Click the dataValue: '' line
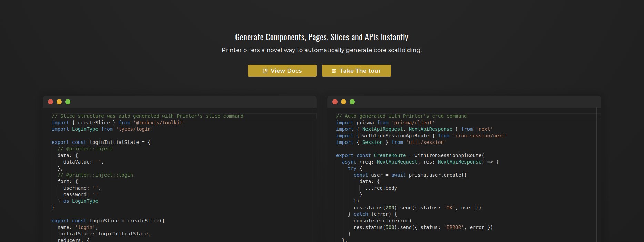The image size is (644, 242). click(83, 162)
